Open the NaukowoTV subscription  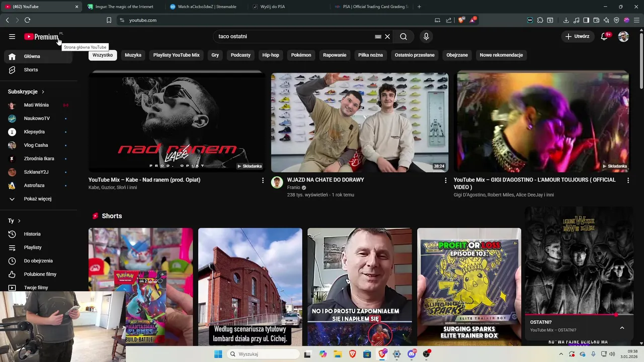point(38,119)
